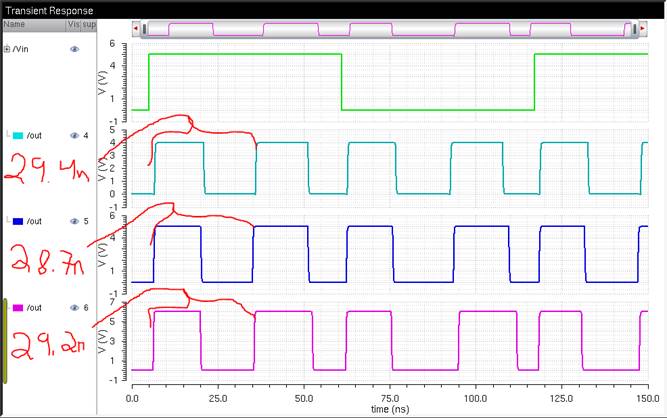Click the left scroll arrow of overview bar
667x418 pixels.
(x=136, y=29)
